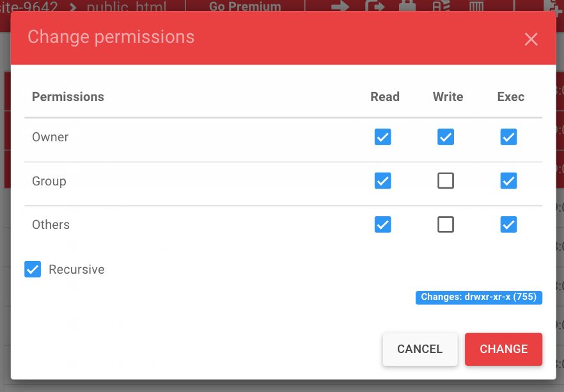Toggle Exec permission for Group
564x392 pixels.
pos(508,181)
